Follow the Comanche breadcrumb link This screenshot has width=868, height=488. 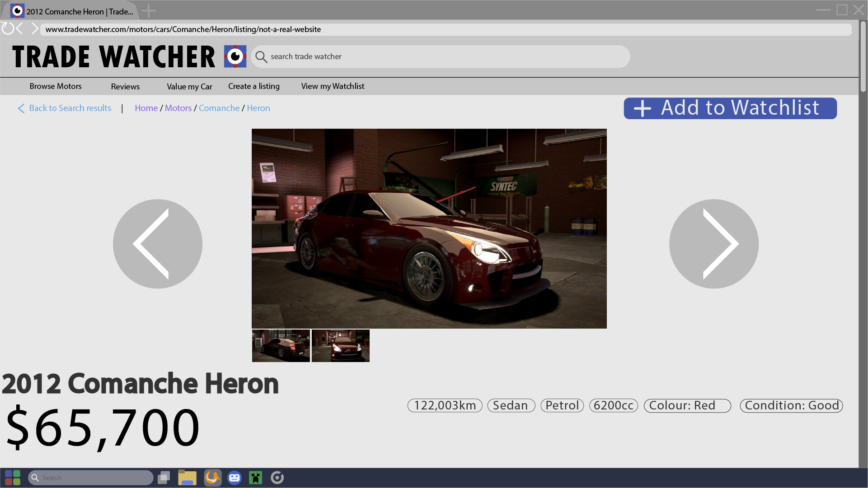click(219, 108)
